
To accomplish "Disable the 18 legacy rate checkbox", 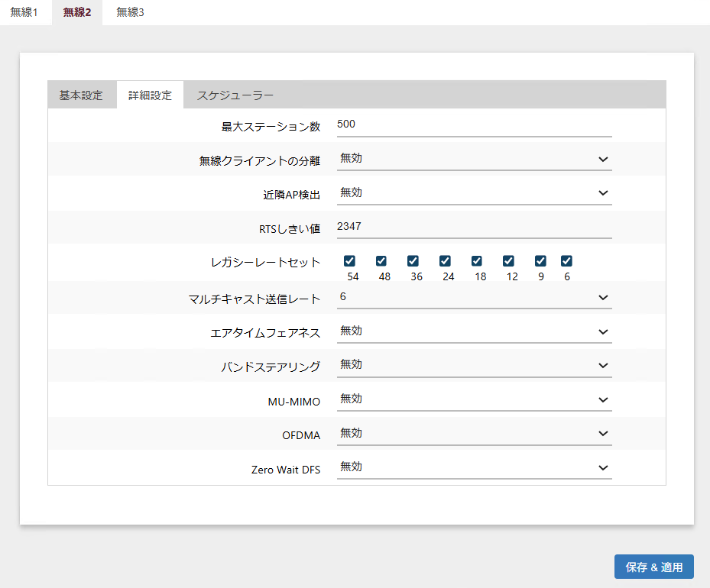I will point(477,261).
